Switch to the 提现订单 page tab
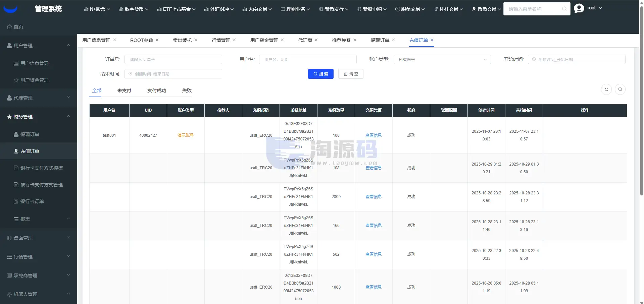The image size is (644, 304). pos(380,40)
